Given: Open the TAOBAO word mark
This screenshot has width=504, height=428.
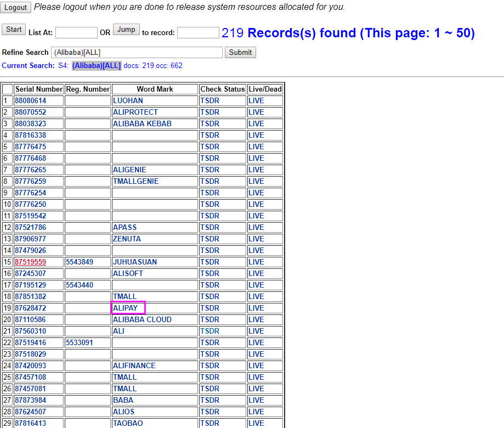Looking at the screenshot, I should tap(128, 424).
